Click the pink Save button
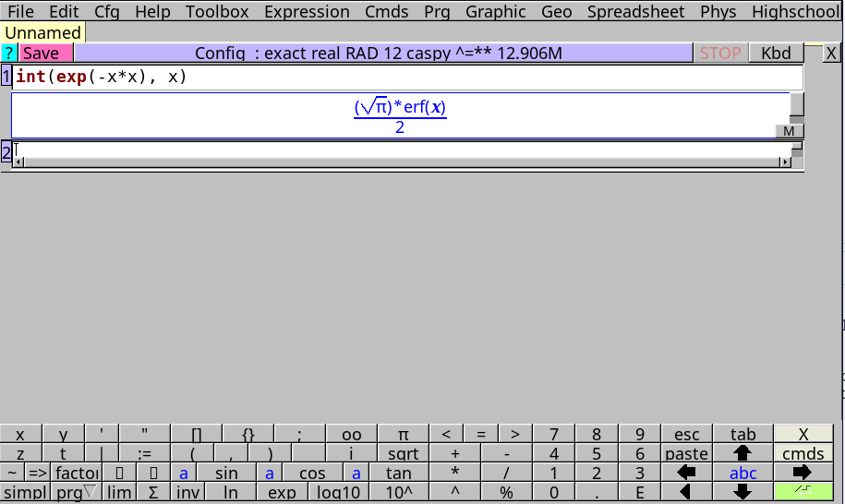 pyautogui.click(x=46, y=53)
